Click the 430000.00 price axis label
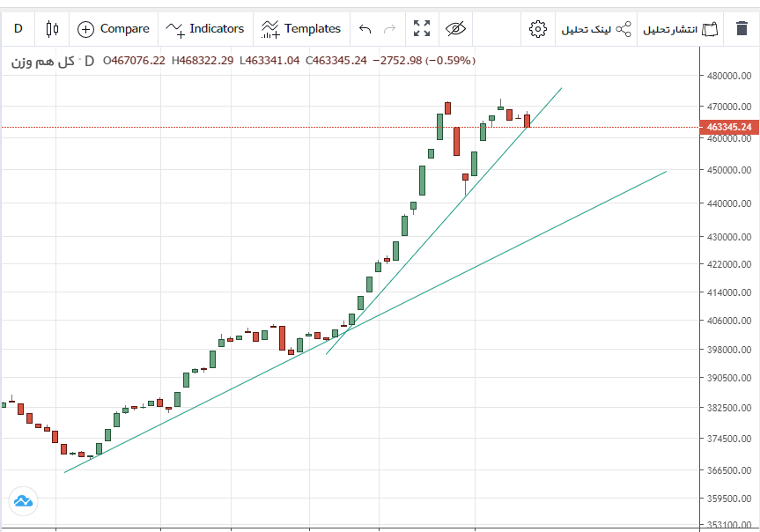 (729, 237)
